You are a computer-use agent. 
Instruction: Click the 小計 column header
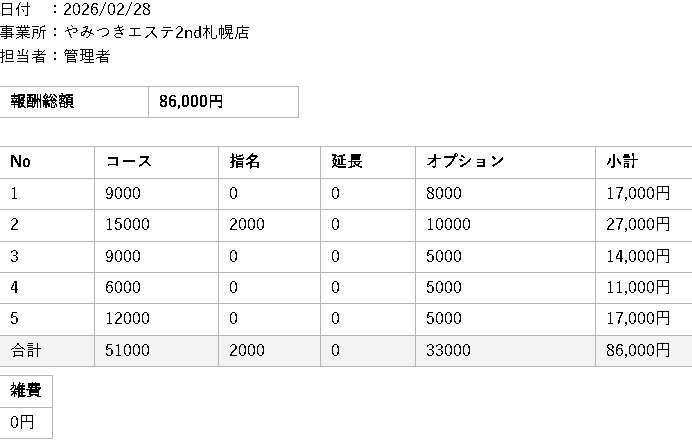coord(622,162)
